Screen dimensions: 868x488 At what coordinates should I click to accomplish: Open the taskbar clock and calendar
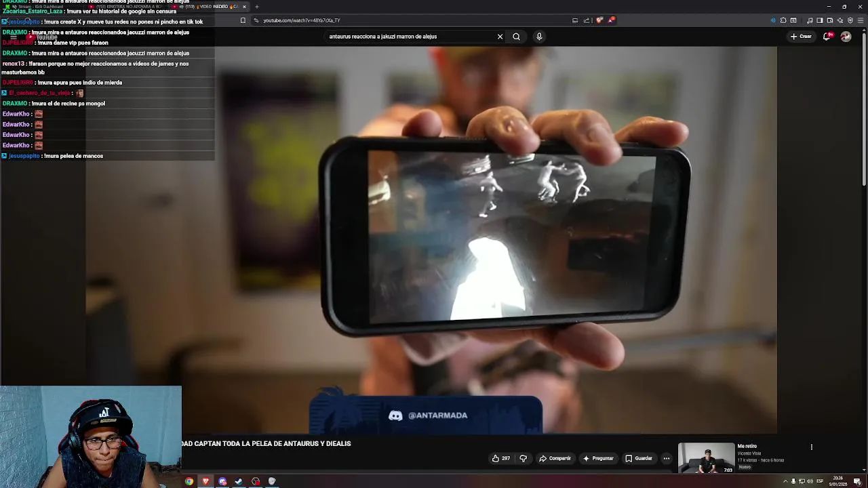click(x=838, y=481)
